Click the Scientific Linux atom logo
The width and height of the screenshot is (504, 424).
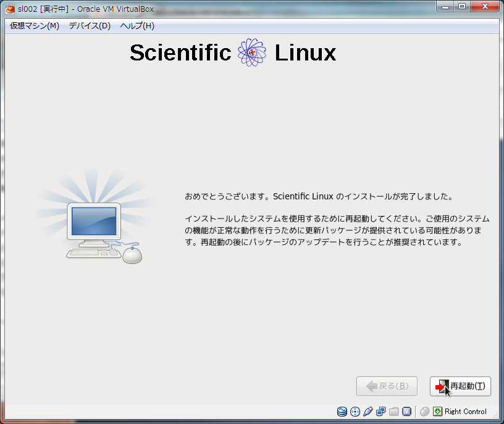(252, 52)
